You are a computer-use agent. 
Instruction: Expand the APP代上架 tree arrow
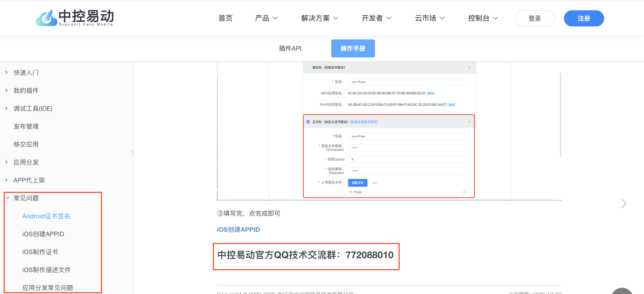tap(6, 180)
